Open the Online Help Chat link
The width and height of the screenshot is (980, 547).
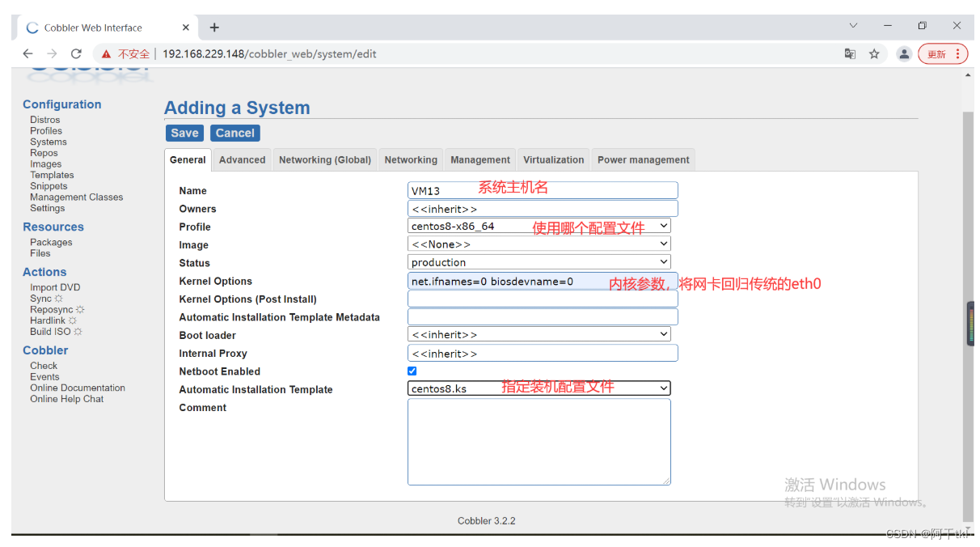pyautogui.click(x=67, y=399)
